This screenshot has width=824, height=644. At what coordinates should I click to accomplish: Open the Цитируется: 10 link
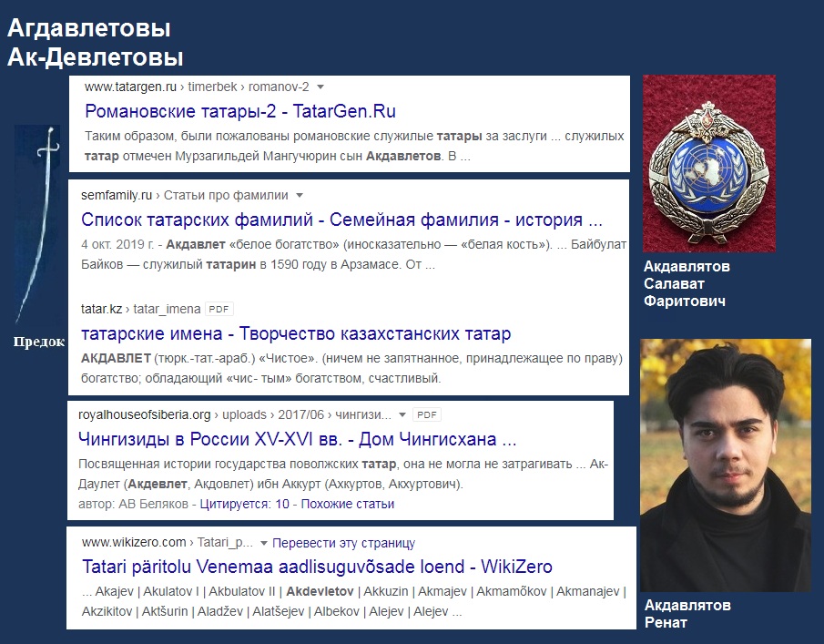tap(244, 504)
